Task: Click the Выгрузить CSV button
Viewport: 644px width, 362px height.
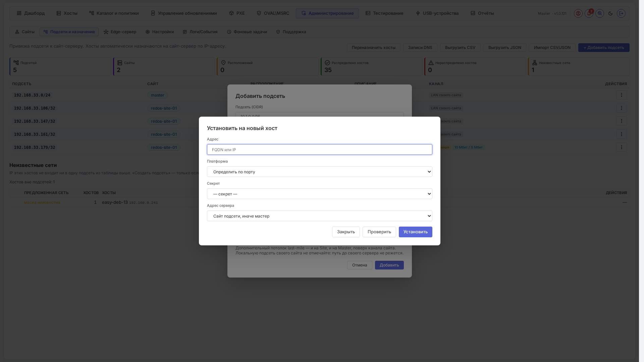Action: pos(460,48)
